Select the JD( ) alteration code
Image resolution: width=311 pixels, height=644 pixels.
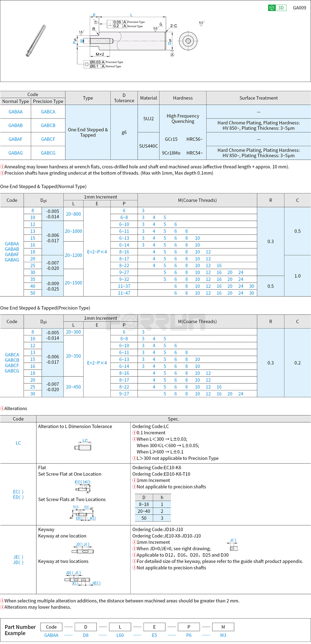(x=18, y=563)
